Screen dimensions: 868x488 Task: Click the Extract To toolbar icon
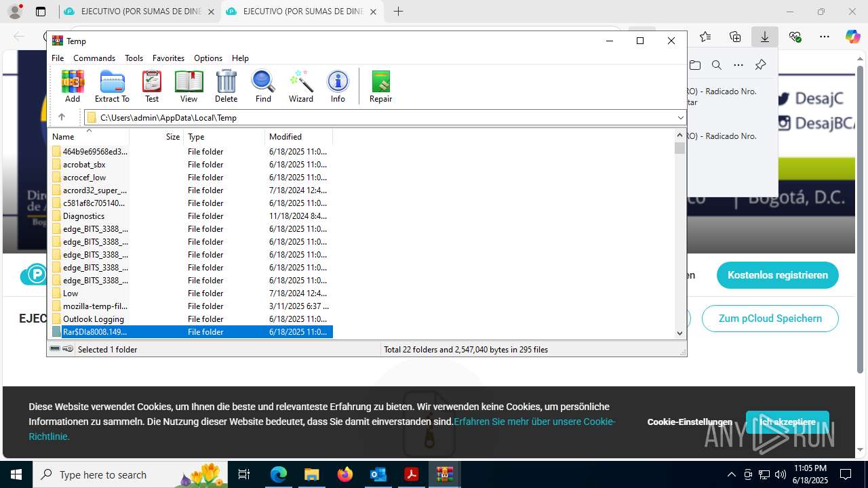[x=112, y=86]
